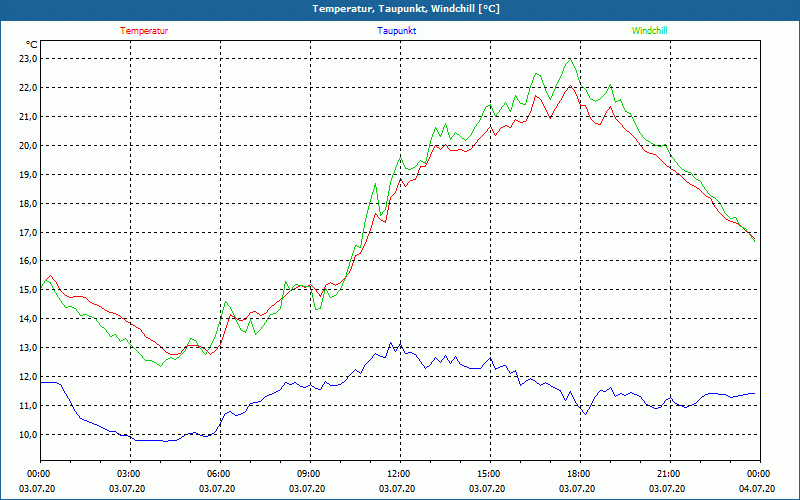Select the 09:00 time axis label
The image size is (800, 500).
pyautogui.click(x=309, y=474)
